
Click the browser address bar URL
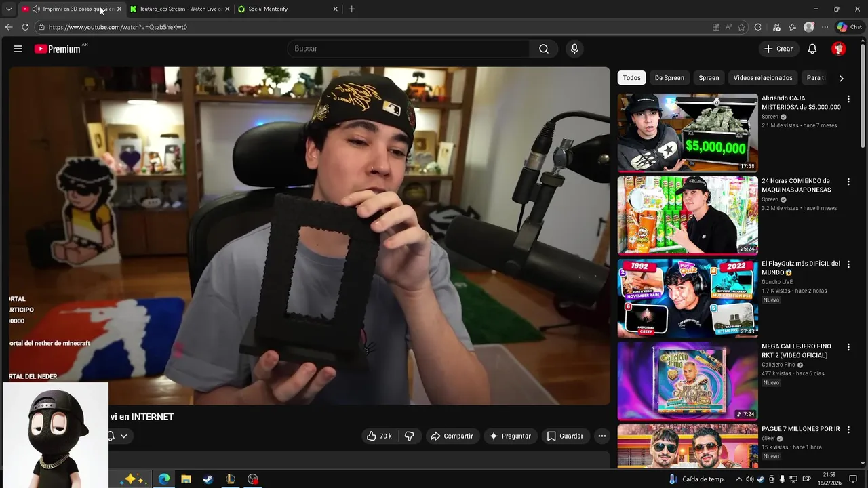click(118, 27)
